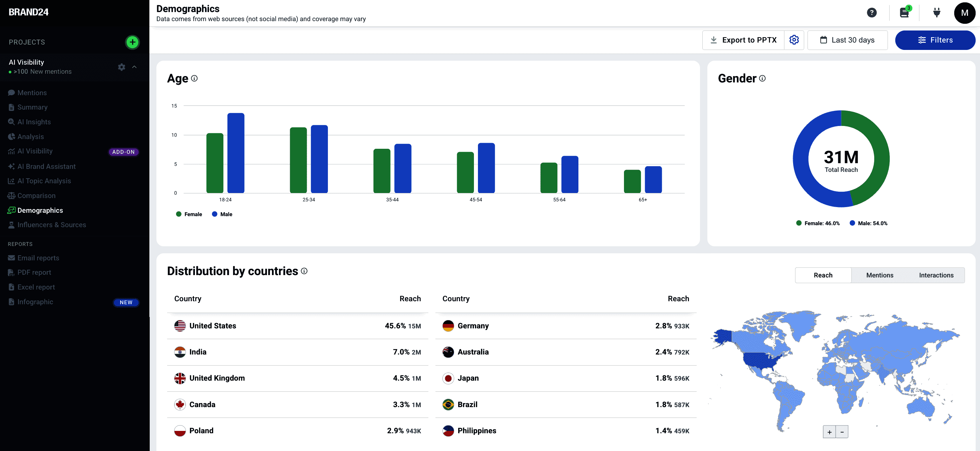Toggle Female series in Age legend
This screenshot has height=451, width=980.
tap(189, 214)
